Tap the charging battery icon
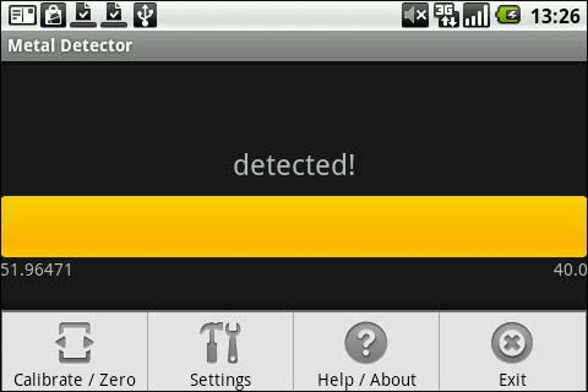Screen dimensions: 588x392 tap(508, 16)
